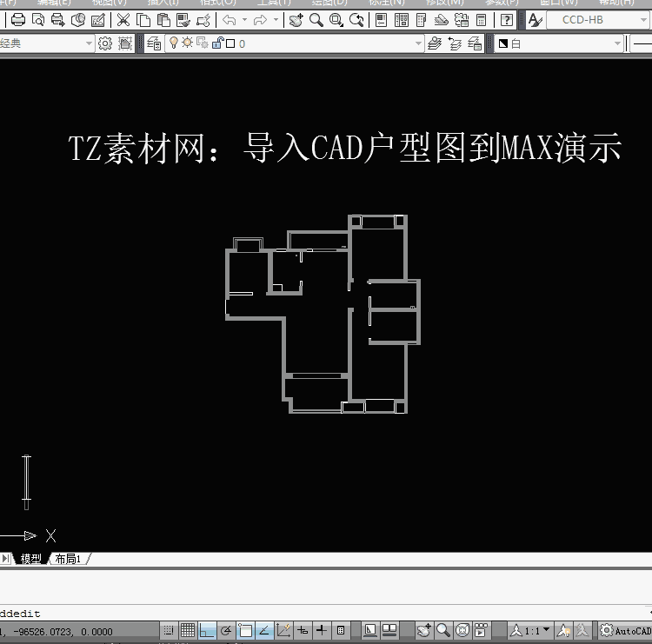Switch to the 布局1 layout tab

tap(68, 559)
